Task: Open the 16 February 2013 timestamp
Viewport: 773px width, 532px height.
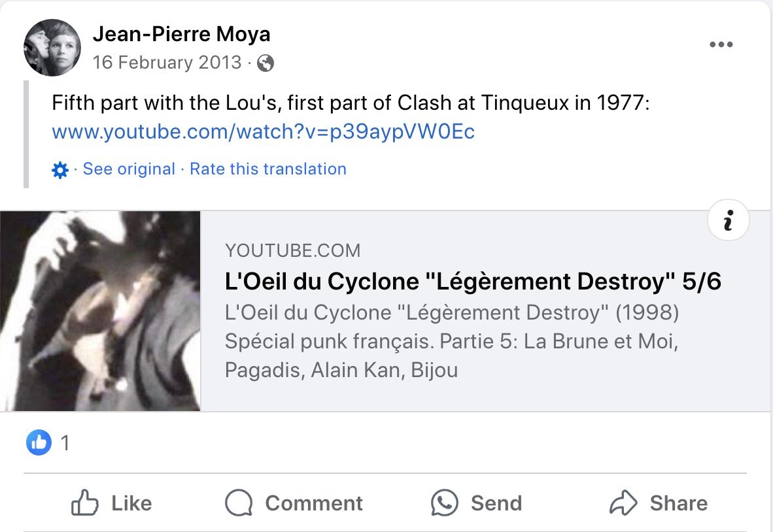Action: tap(167, 63)
